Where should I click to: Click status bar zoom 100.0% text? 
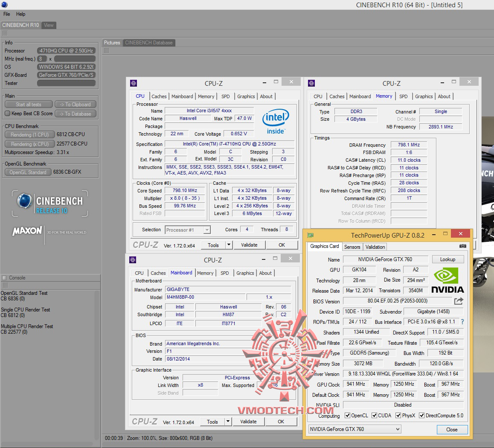point(141,438)
